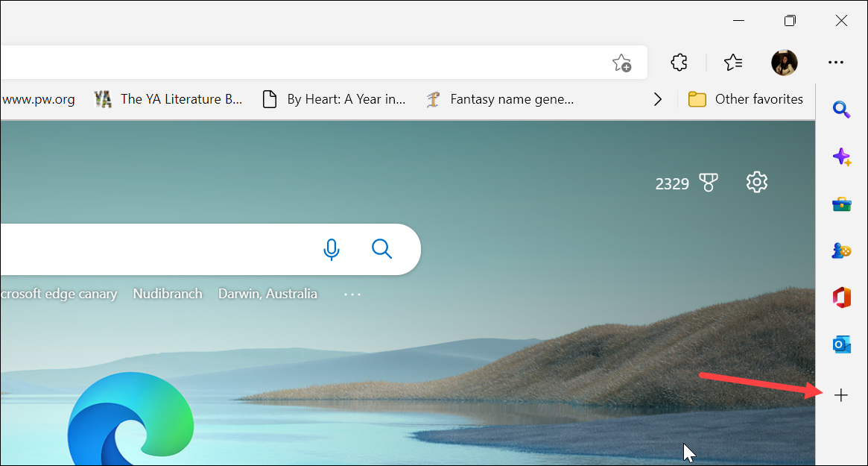
Task: Open the Extensions puzzle-piece icon
Action: (679, 63)
